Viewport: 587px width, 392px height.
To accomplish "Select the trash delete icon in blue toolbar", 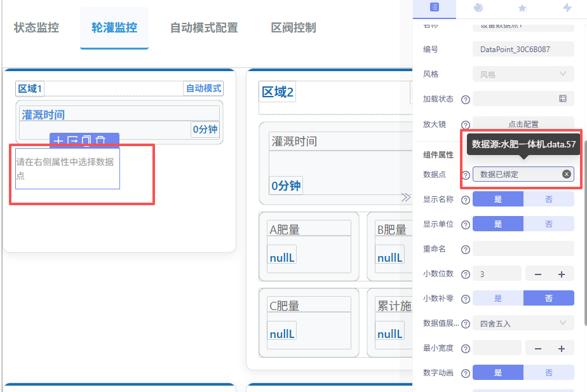I will [101, 140].
